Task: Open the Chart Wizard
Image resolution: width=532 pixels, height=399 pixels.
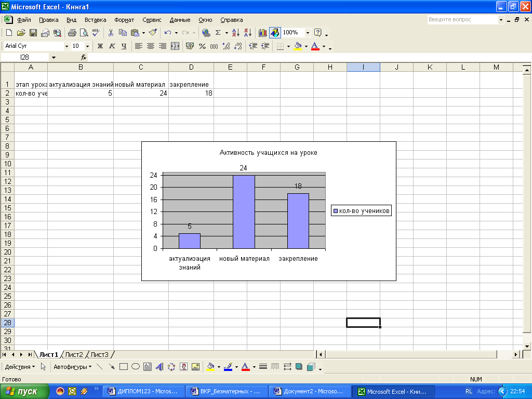Action: click(263, 33)
